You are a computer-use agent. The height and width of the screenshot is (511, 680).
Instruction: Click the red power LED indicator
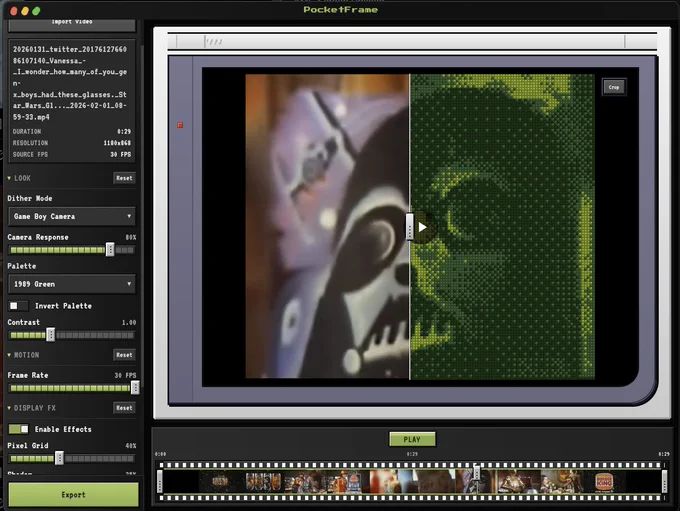(180, 125)
